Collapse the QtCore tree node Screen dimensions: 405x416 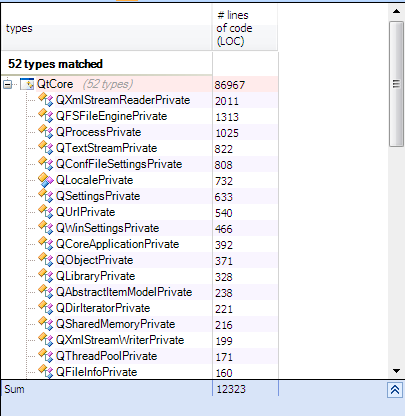pos(7,84)
